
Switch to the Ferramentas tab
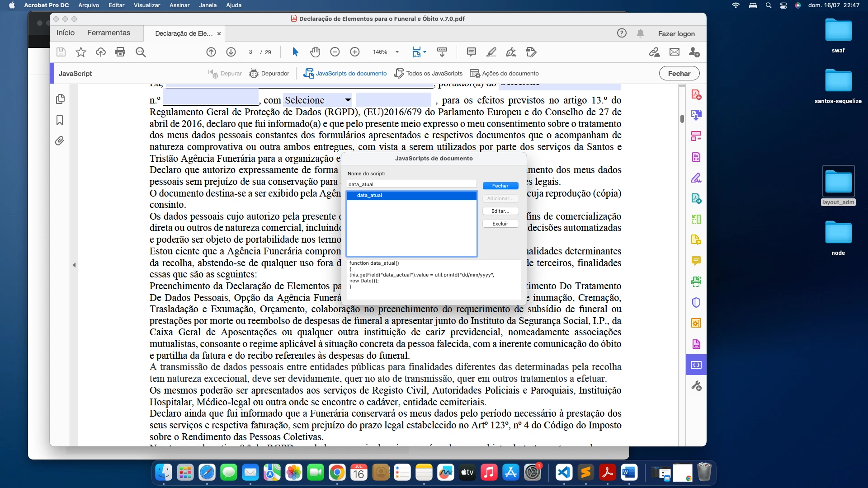108,33
